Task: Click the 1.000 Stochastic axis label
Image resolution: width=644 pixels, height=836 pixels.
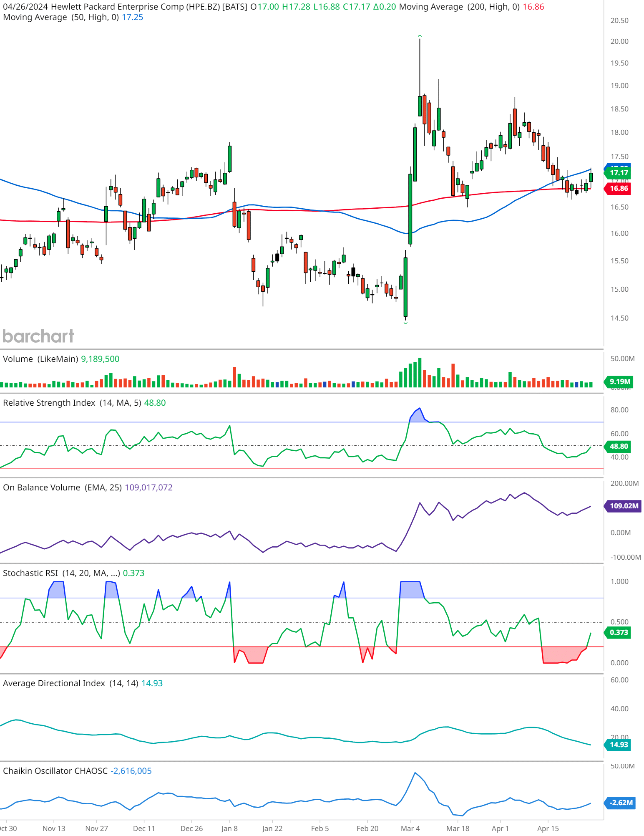Action: pos(619,581)
